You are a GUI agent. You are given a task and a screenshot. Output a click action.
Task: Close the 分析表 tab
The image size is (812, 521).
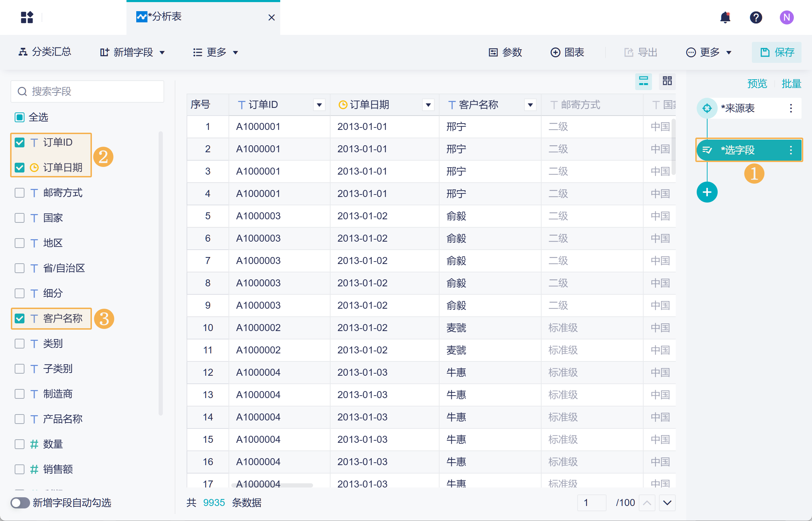271,17
